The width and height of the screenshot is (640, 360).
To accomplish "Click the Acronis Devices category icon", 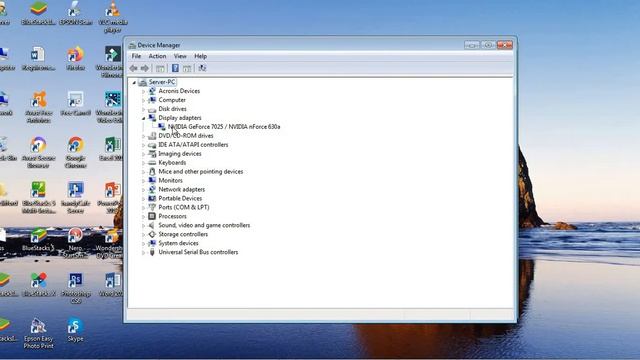I will click(152, 91).
